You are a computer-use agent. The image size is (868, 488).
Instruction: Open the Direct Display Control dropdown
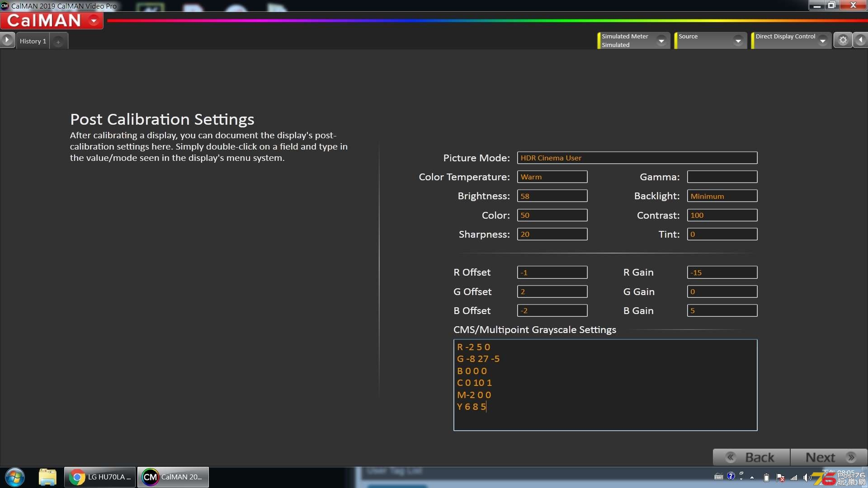click(825, 40)
